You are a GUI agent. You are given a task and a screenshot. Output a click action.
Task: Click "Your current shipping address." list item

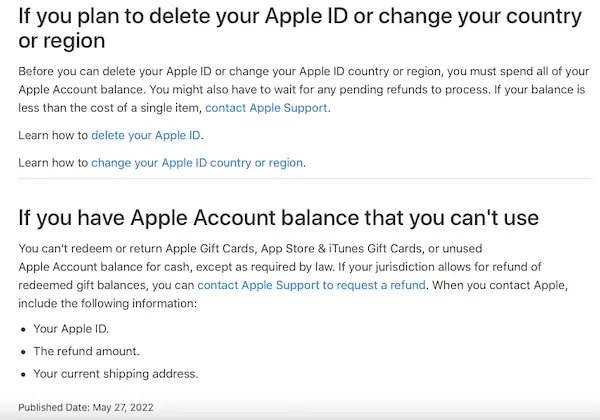tap(116, 374)
